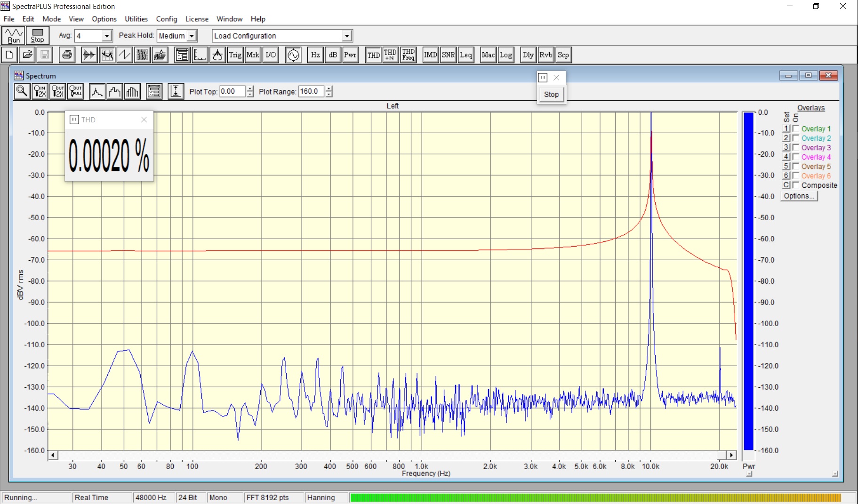Click the Plot Top input field

[x=232, y=91]
